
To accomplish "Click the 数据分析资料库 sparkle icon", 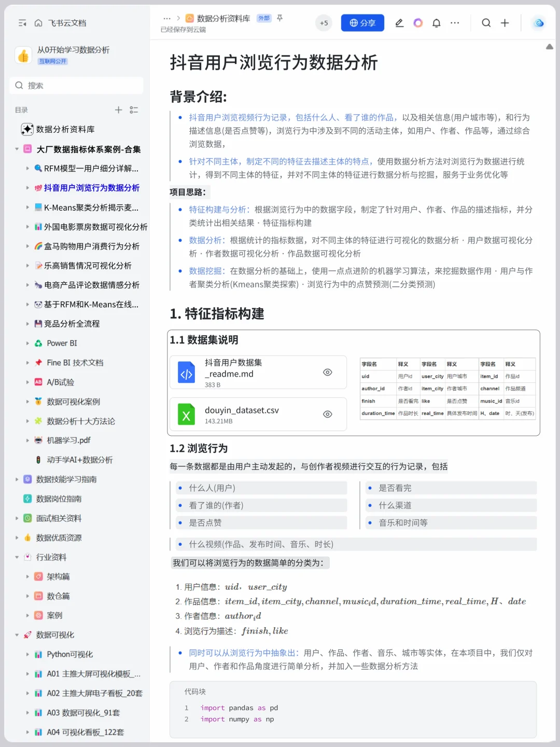I will tap(27, 129).
